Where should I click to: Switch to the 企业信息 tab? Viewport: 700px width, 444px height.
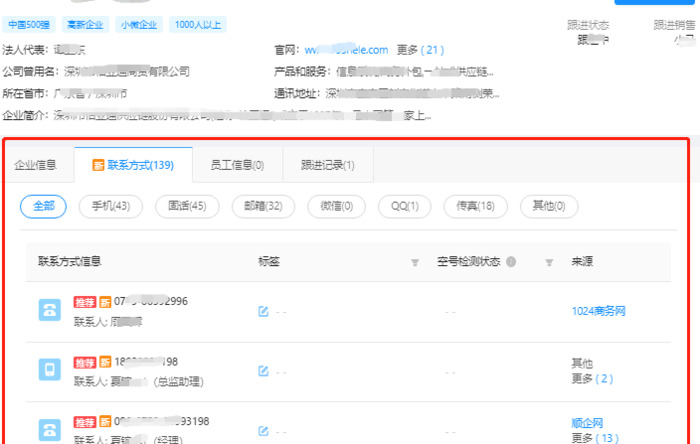(36, 165)
